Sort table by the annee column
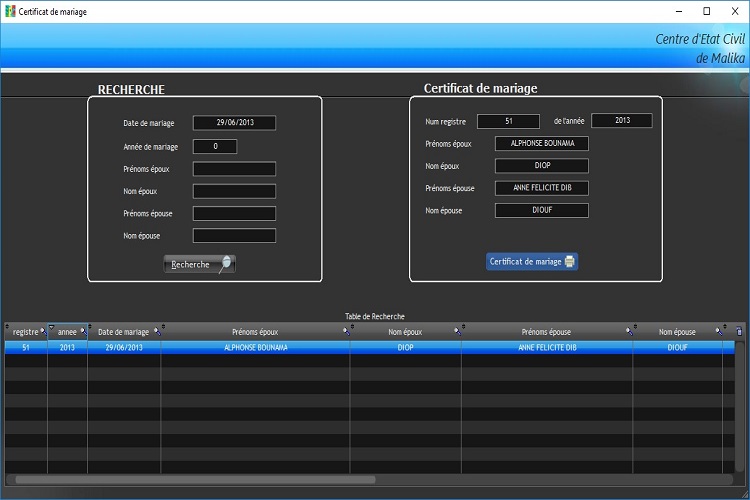 click(x=67, y=332)
